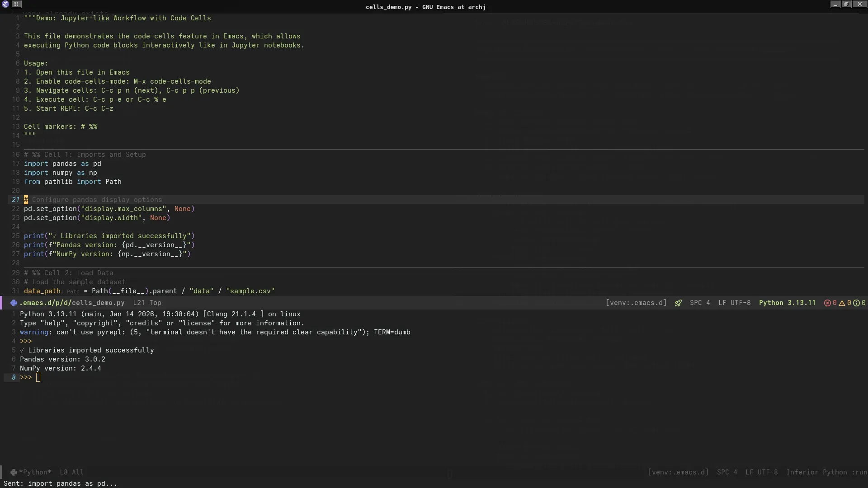868x488 pixels.
Task: Click the '# %% Cell 2: Load Data' line
Action: tap(69, 273)
